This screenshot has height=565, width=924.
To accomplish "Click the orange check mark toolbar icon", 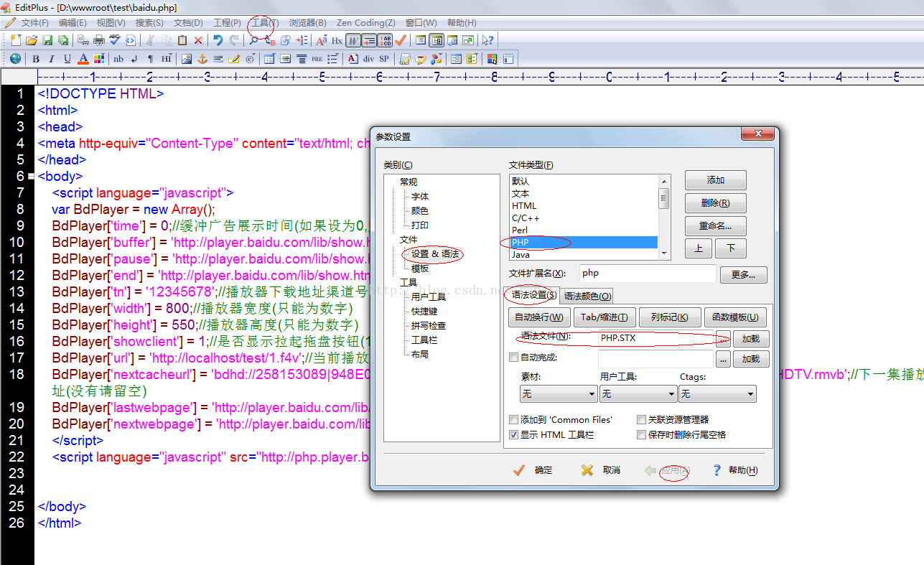I will (400, 40).
